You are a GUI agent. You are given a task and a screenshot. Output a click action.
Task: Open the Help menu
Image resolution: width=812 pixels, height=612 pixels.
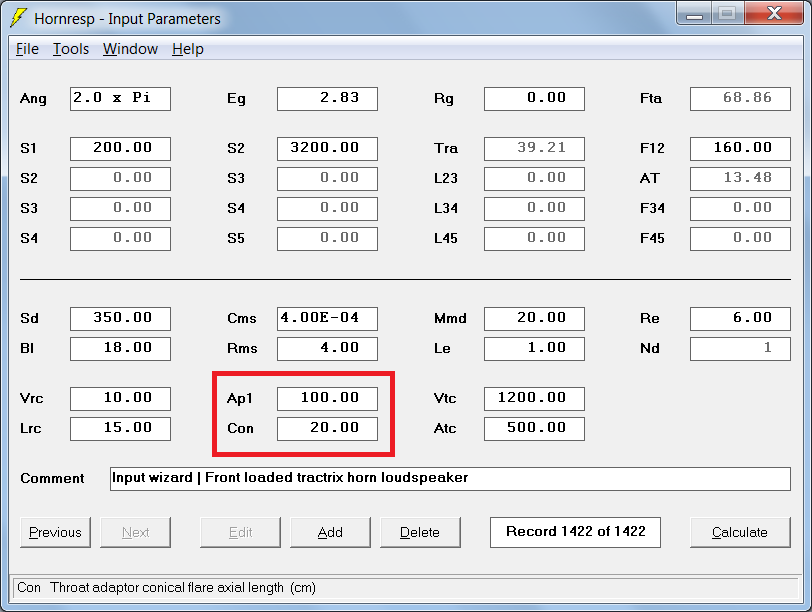(187, 49)
